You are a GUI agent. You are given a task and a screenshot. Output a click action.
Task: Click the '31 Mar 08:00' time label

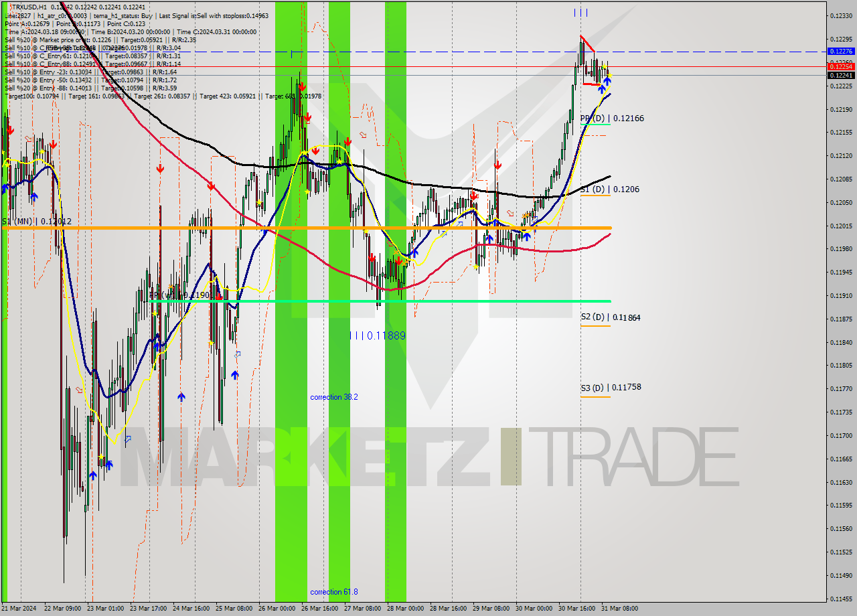pos(619,609)
